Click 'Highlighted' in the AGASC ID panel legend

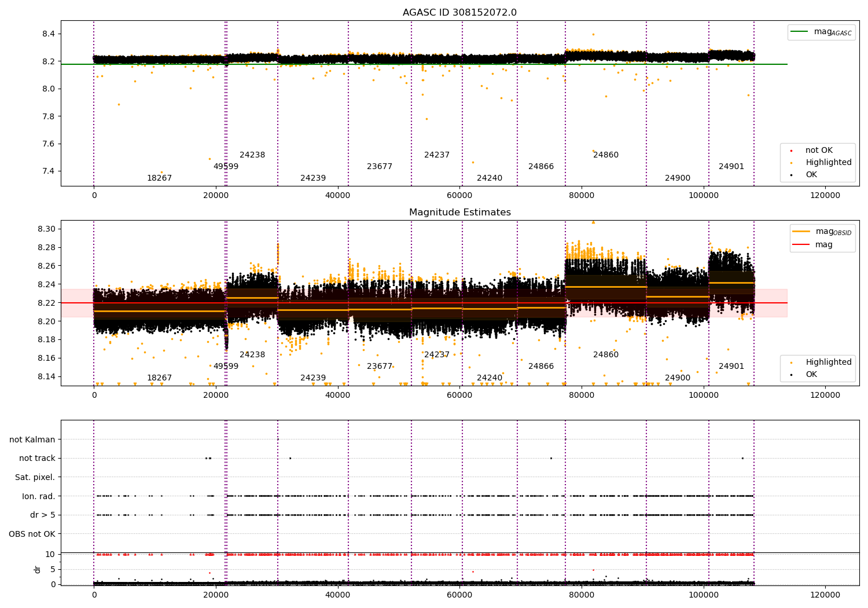coord(829,162)
